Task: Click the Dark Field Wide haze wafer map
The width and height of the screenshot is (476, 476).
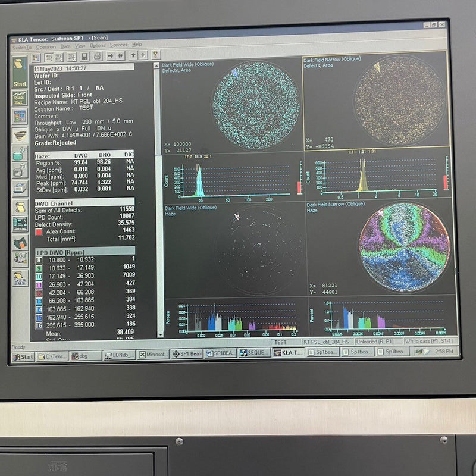Action: tap(259, 250)
